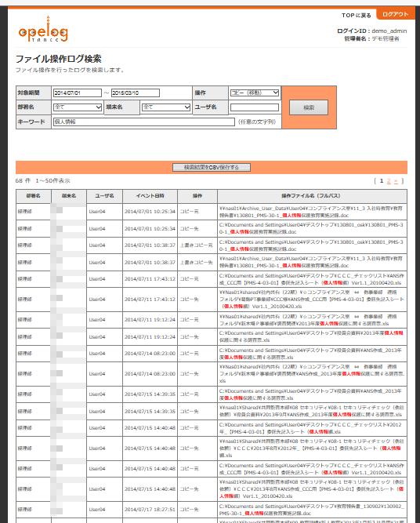This screenshot has height=523, width=420.
Task: Select 2014/07/11 19:12:24 in the コピー先 row
Action: point(150,337)
